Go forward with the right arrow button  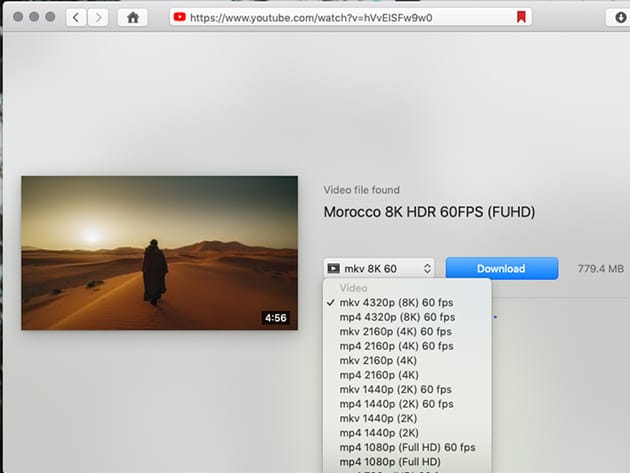(x=97, y=17)
